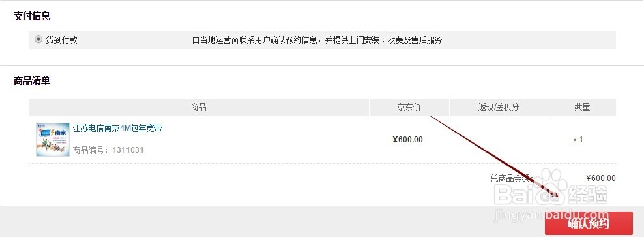Click the 商品 column header
This screenshot has width=644, height=237.
tap(199, 107)
